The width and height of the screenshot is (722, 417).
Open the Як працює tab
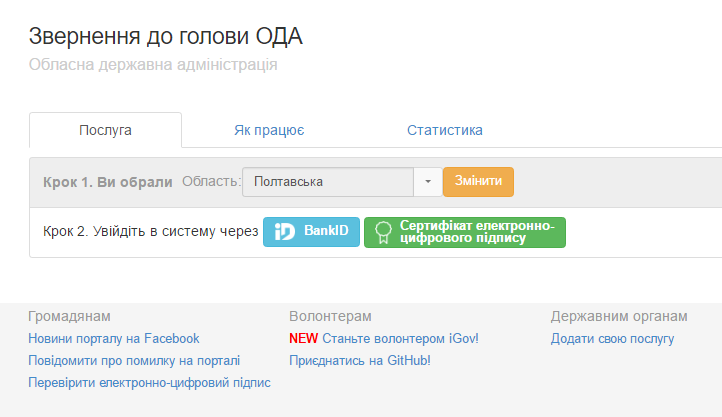tap(269, 130)
